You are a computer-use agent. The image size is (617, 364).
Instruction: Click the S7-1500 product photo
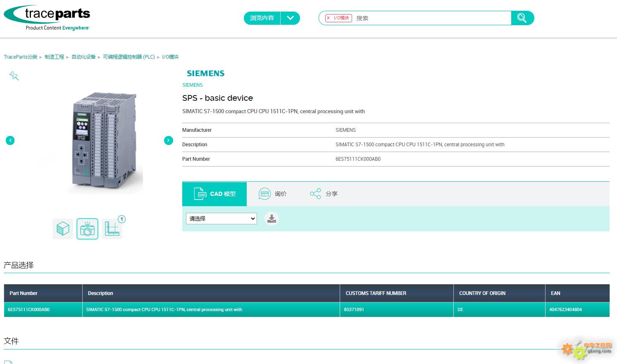coord(105,140)
